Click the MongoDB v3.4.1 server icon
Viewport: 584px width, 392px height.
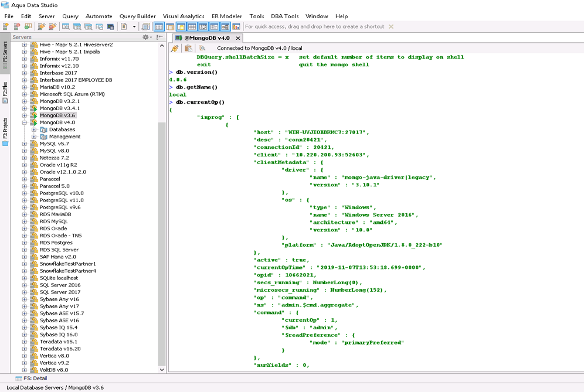coord(34,108)
